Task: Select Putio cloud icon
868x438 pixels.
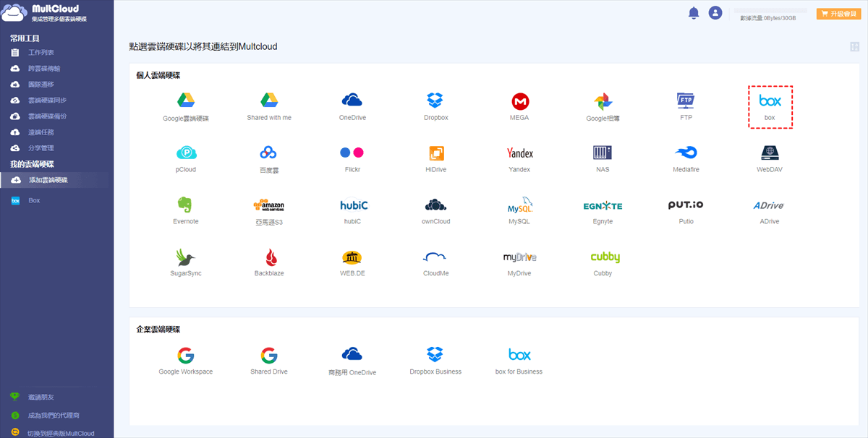Action: (686, 205)
